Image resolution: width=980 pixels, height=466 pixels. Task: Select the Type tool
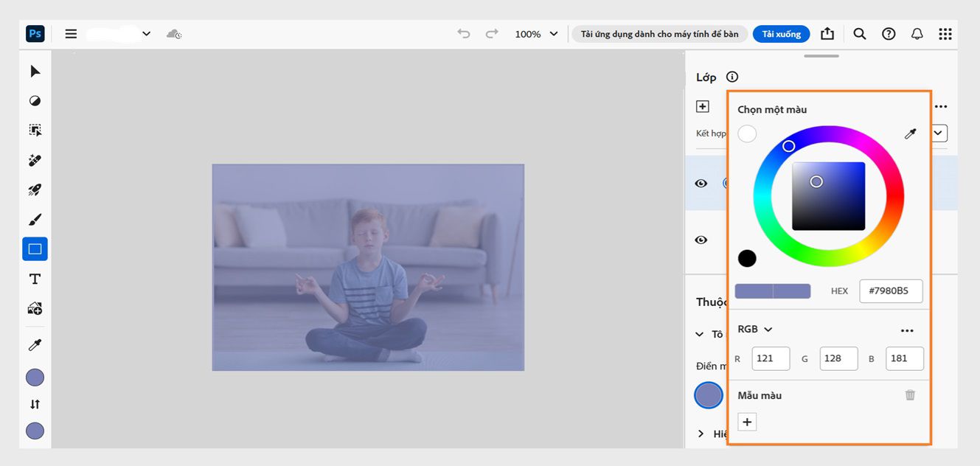click(x=35, y=279)
